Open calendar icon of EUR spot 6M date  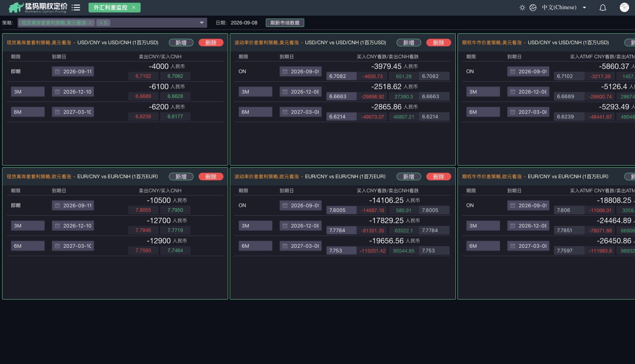(57, 246)
